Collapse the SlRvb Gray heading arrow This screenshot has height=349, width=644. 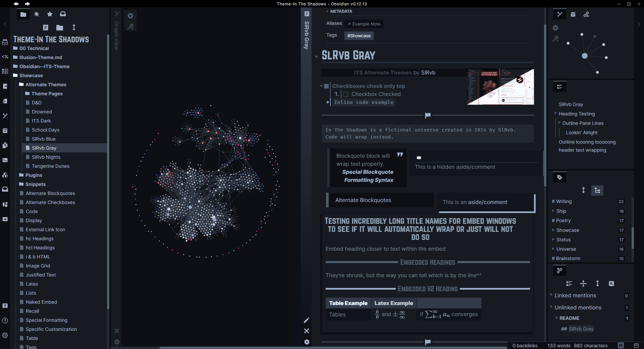[316, 57]
